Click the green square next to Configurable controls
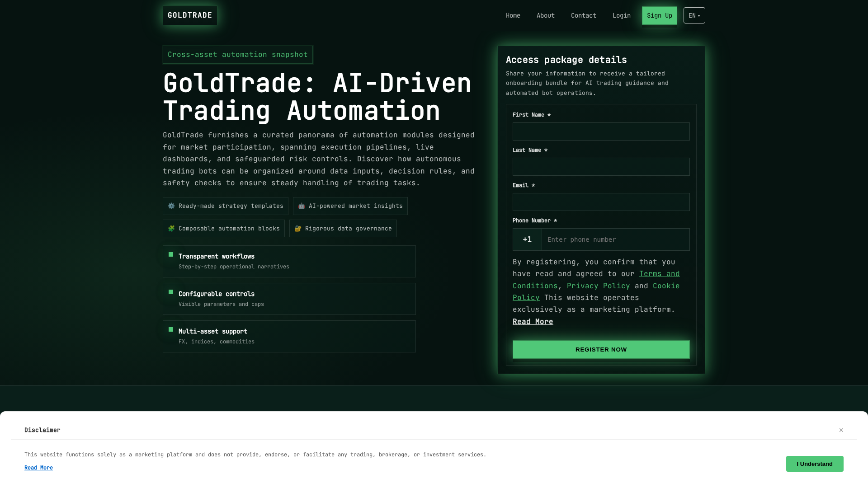The image size is (868, 488). (x=171, y=292)
